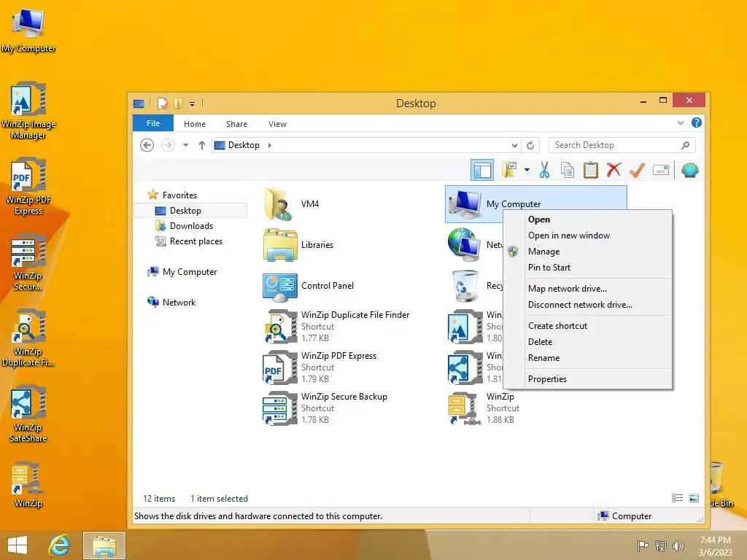Click the Classic Shell seashell icon

click(x=689, y=170)
